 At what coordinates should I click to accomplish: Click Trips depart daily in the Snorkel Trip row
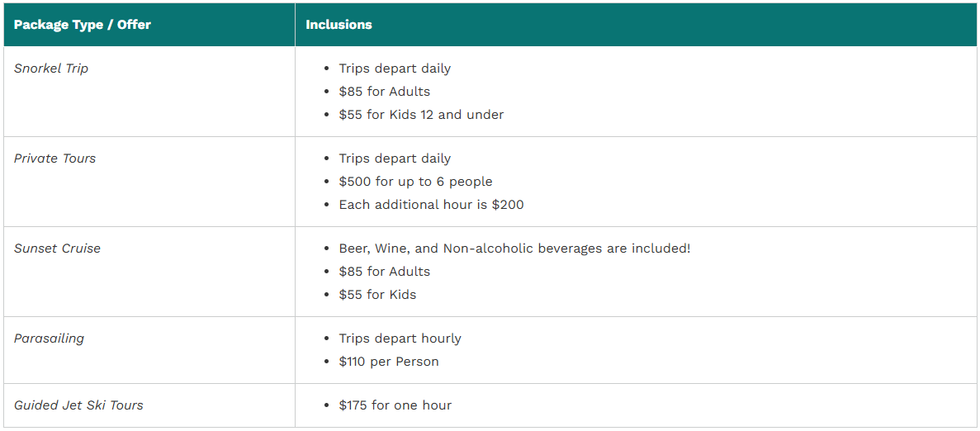coord(395,69)
